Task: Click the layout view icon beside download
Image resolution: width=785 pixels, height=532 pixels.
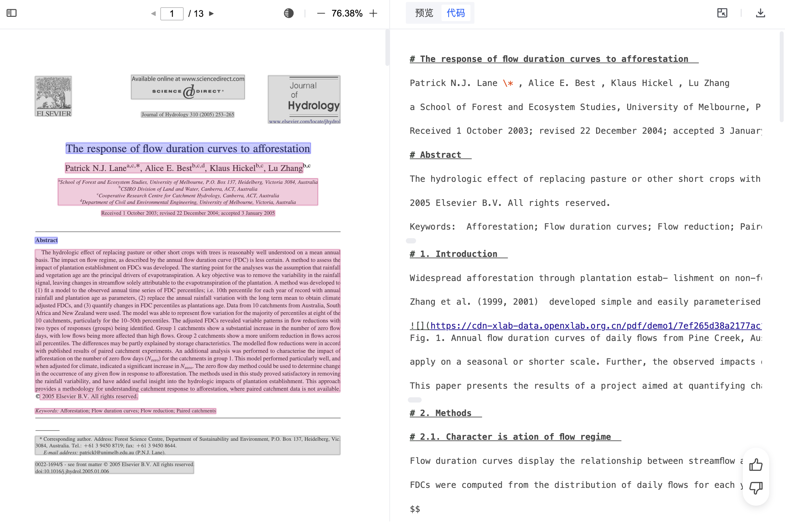Action: [722, 13]
